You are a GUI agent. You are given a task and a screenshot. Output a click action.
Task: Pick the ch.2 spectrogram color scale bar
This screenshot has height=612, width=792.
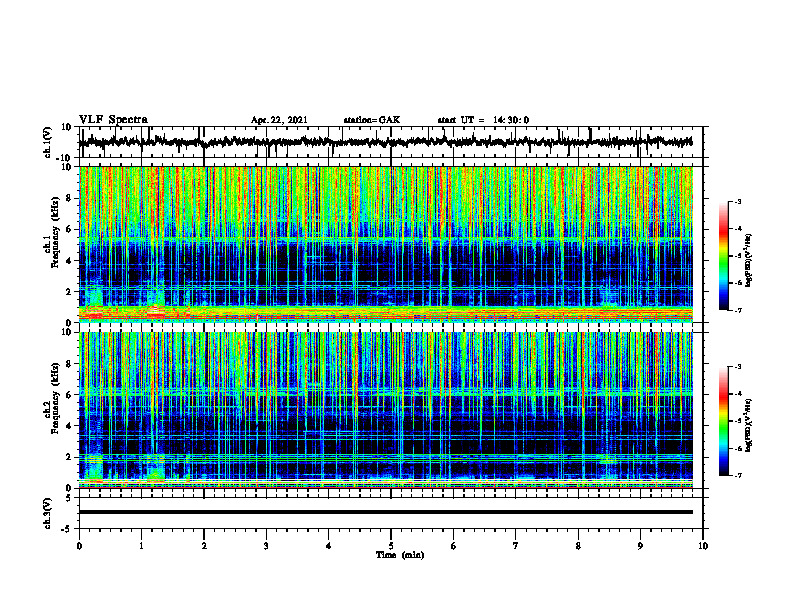(x=723, y=421)
